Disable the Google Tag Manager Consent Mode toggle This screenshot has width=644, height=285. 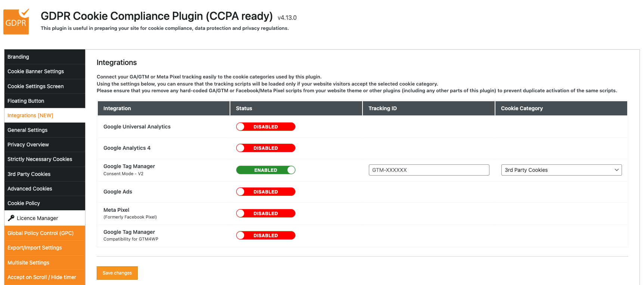pos(266,170)
